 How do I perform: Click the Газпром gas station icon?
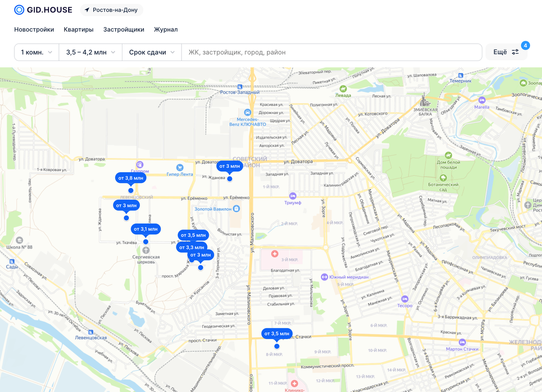[140, 165]
